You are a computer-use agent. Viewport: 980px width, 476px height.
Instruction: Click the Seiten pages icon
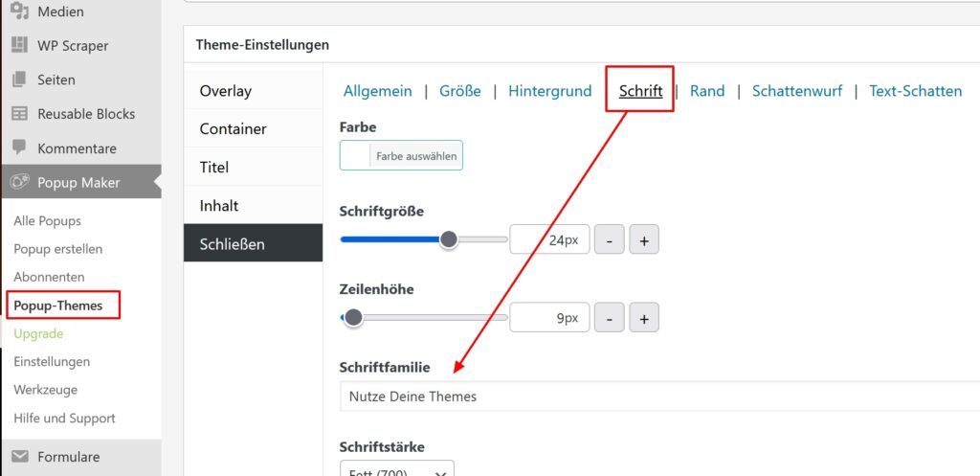click(x=19, y=79)
